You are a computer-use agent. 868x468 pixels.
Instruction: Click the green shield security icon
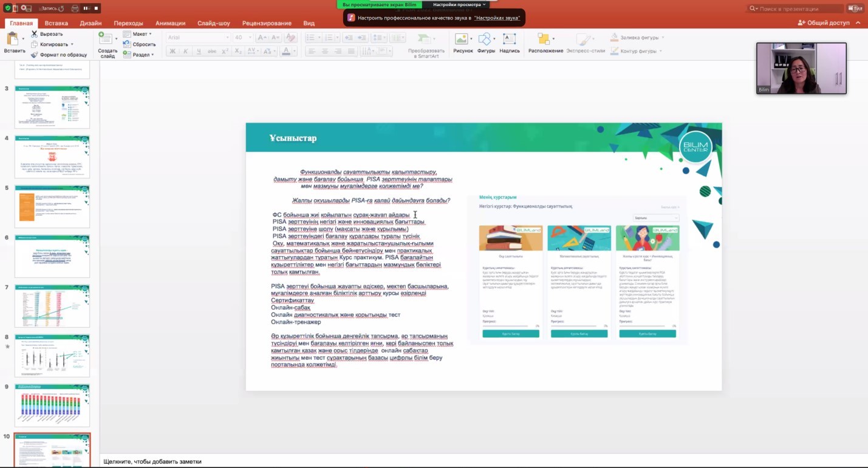pyautogui.click(x=8, y=8)
